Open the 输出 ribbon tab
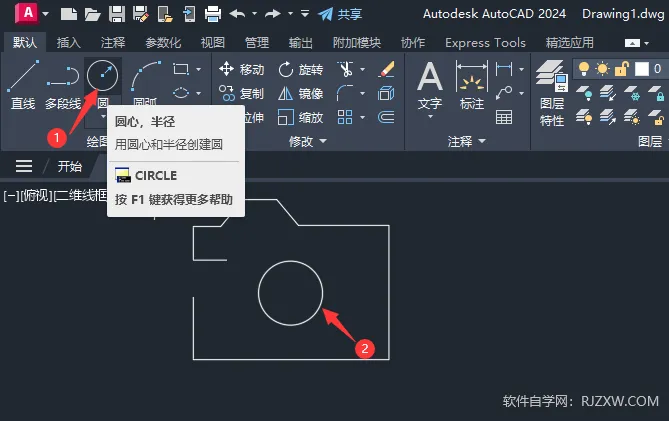Screen dimensions: 669x421 (300, 43)
